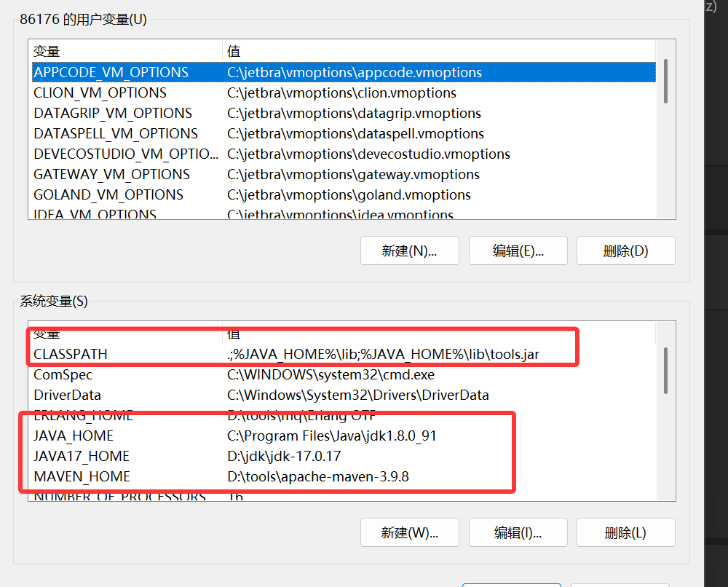Click 编辑(I)... for system variables

(518, 532)
